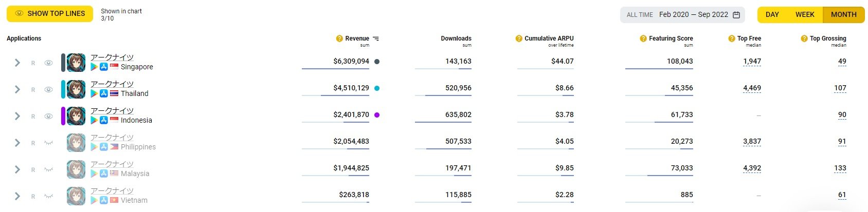Expand the Singapore application row
This screenshot has width=868, height=212.
point(17,63)
